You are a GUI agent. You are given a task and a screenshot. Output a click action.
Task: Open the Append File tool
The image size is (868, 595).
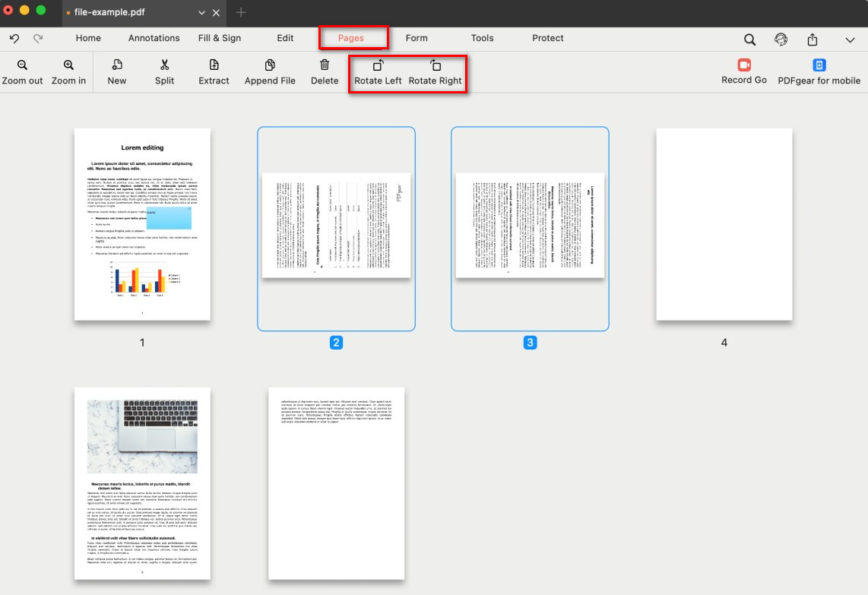270,66
